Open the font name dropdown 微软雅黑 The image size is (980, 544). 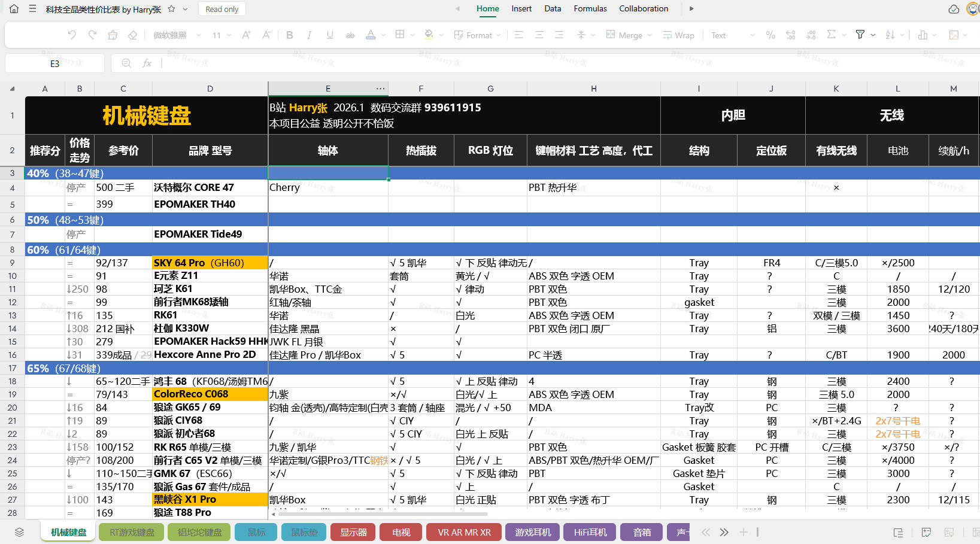click(x=177, y=35)
